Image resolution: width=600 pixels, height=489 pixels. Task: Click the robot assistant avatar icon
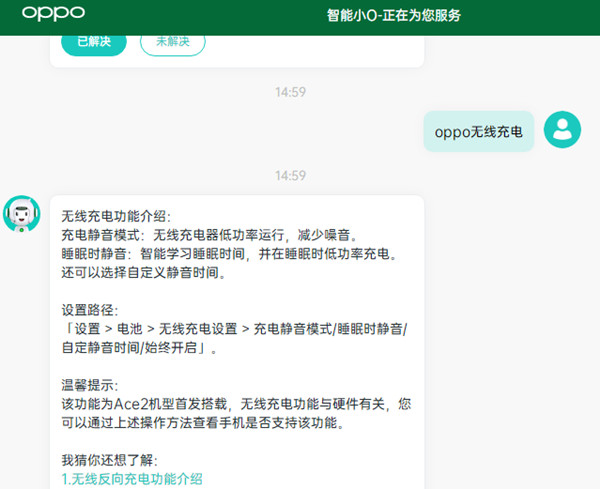tap(22, 214)
